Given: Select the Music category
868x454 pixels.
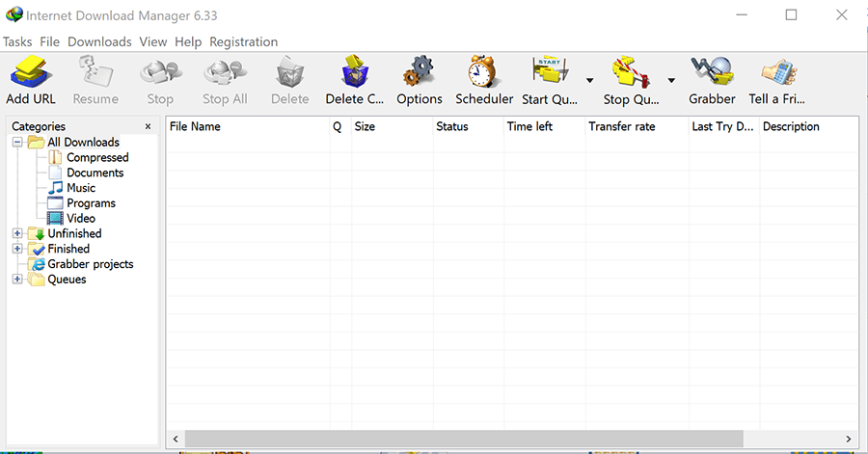Looking at the screenshot, I should [81, 188].
